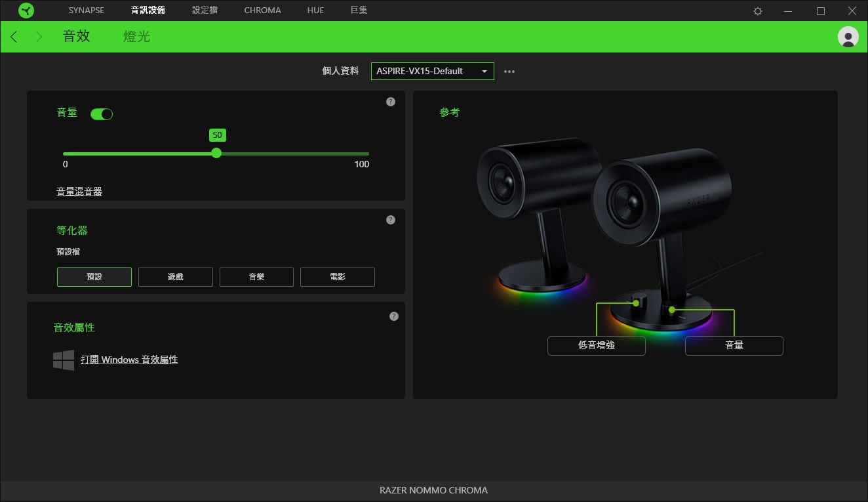868x502 pixels.
Task: Click the Windows logo icon
Action: [x=64, y=360]
